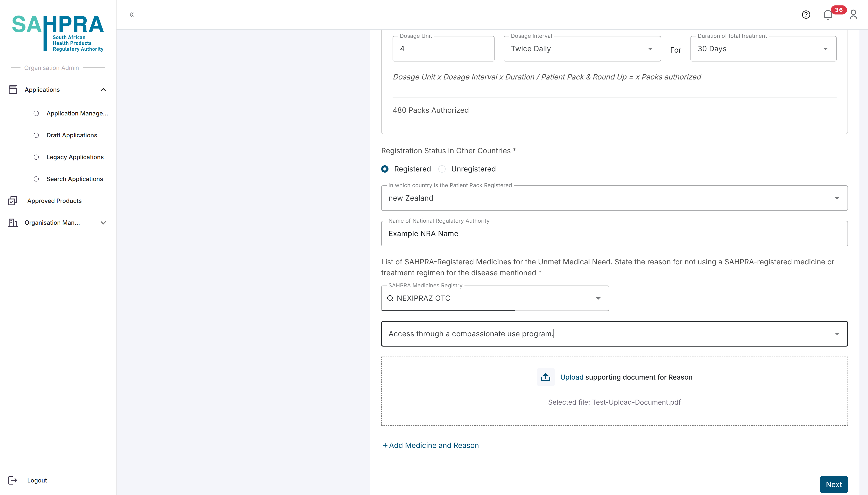Open notifications bell icon
This screenshot has width=868, height=495.
827,15
